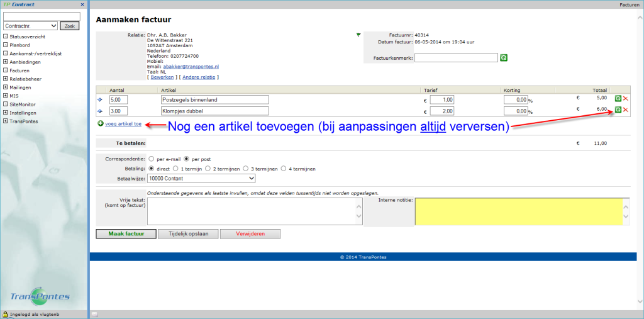Move Postzegels binnenland row down
644x319 pixels.
pos(101,99)
